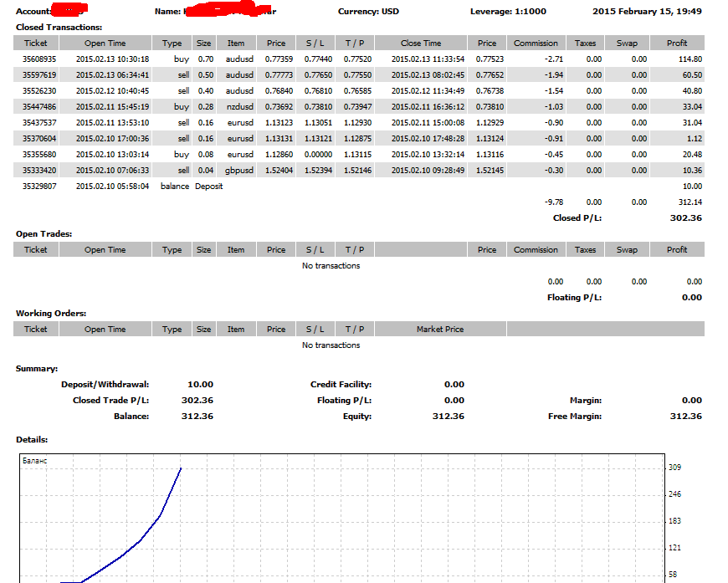Select the Leverage: 1:1000 text
This screenshot has height=583, width=728.
(508, 12)
